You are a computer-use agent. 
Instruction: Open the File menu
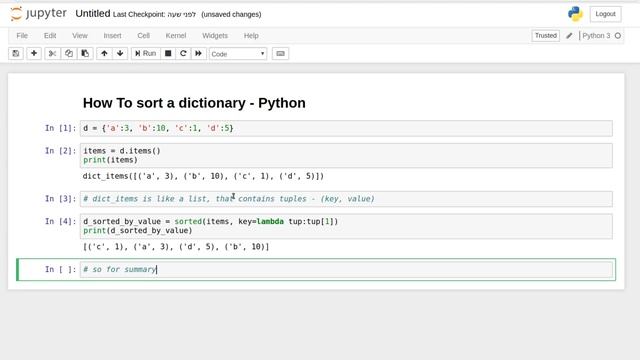(22, 36)
